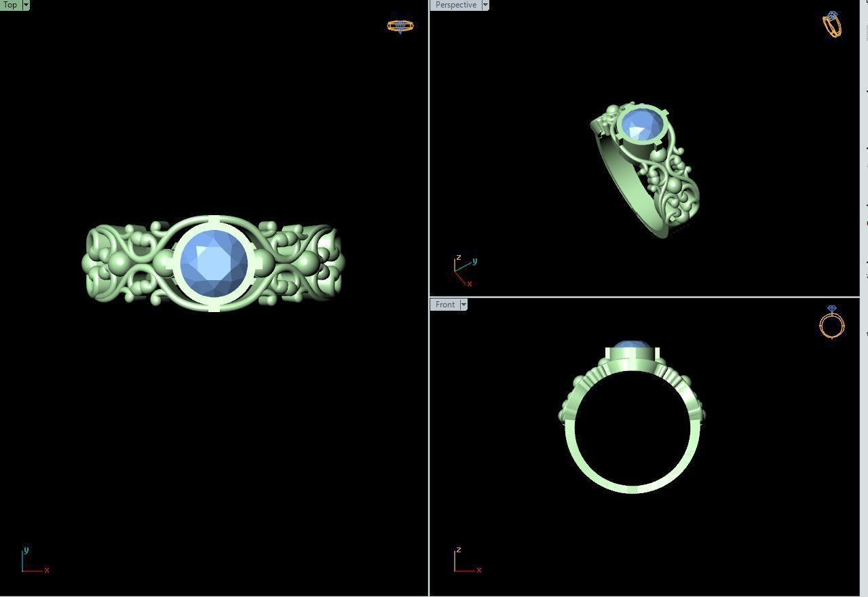The width and height of the screenshot is (868, 597).
Task: Click the Top viewport title label
Action: [x=10, y=5]
